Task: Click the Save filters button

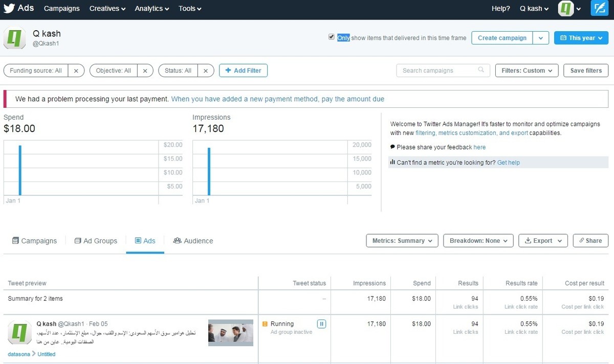Action: coord(586,71)
